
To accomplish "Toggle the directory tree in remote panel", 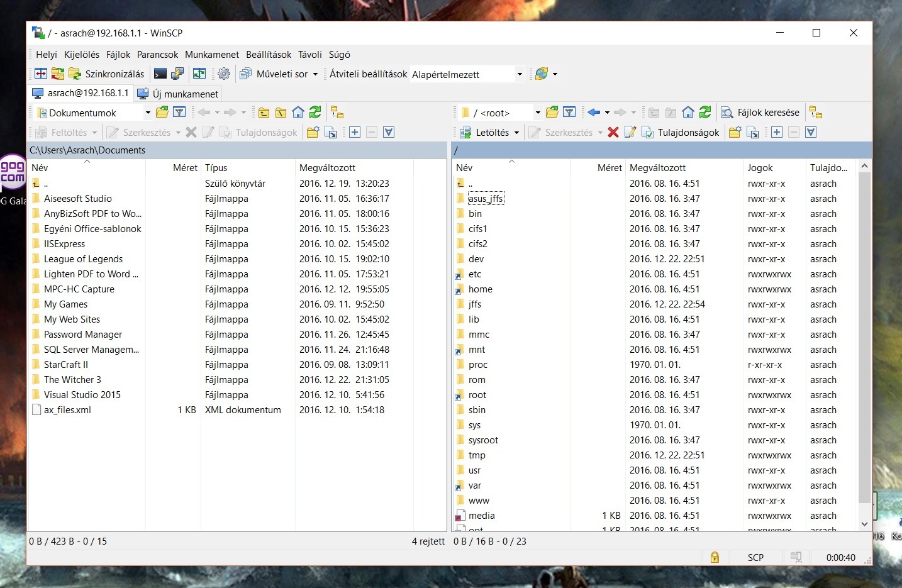I will 816,113.
